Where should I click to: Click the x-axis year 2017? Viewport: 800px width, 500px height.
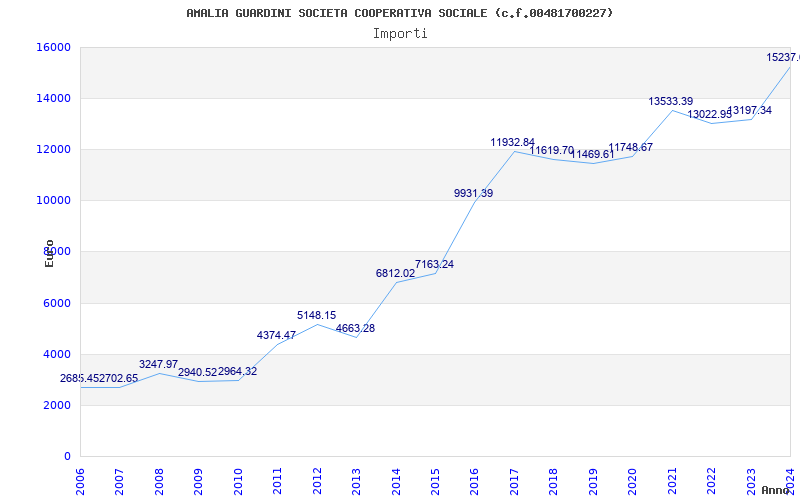(x=514, y=481)
